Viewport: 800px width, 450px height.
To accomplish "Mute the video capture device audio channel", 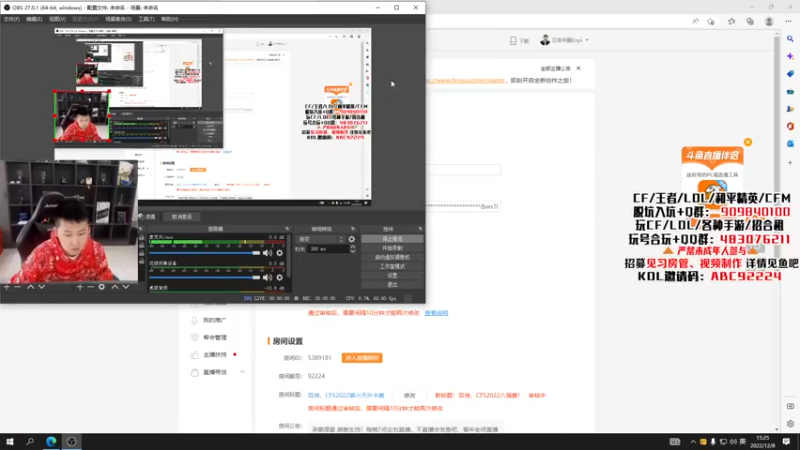I will pos(267,277).
